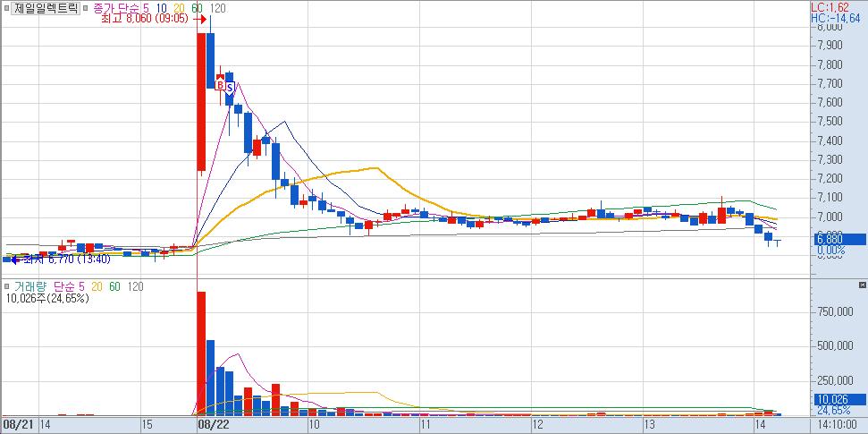Select price moving average 60

198,8
